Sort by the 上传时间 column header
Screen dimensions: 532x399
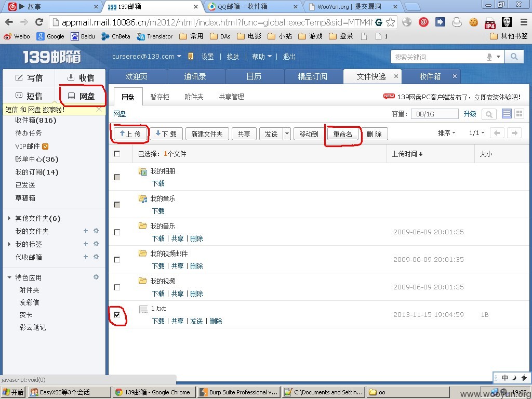(x=407, y=154)
